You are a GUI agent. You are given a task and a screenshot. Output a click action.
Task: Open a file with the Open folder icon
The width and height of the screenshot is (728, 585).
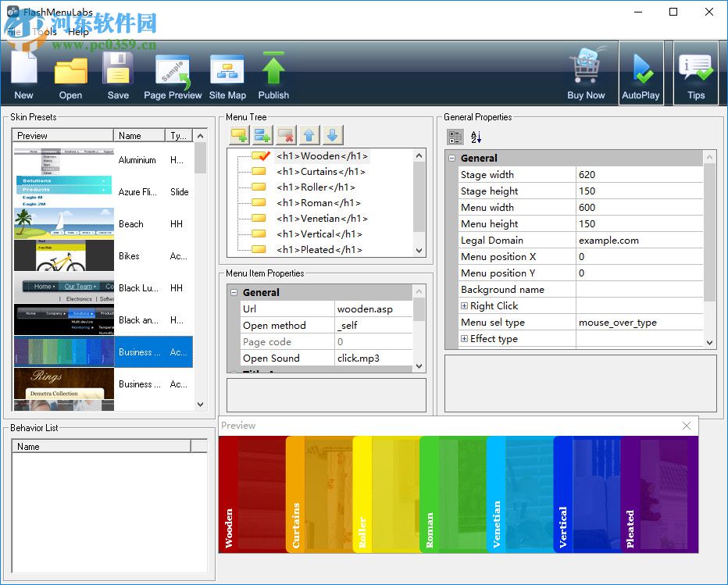70,70
